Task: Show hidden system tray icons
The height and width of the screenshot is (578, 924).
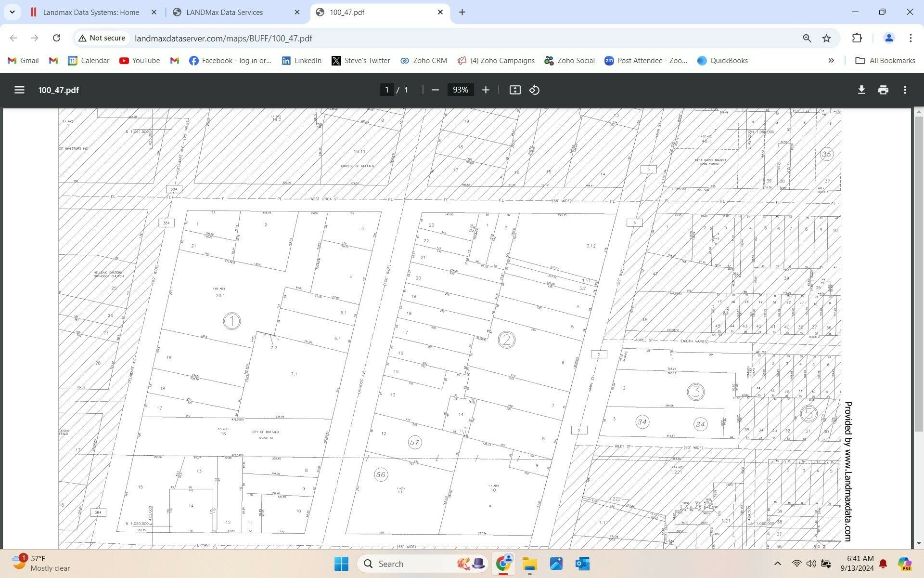Action: pyautogui.click(x=777, y=564)
